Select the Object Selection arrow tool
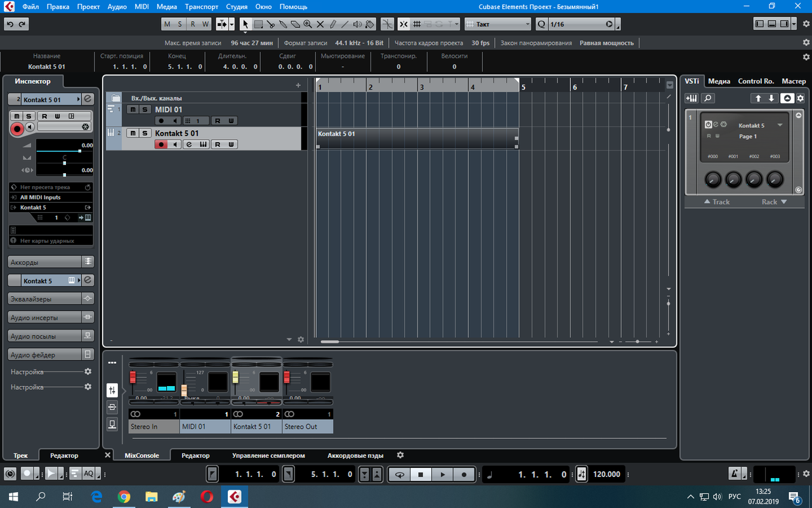 (x=246, y=24)
